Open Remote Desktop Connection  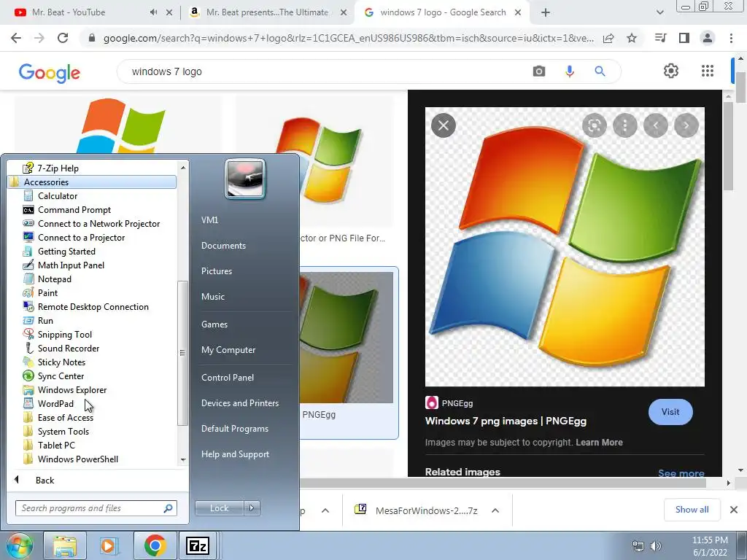[x=93, y=306]
